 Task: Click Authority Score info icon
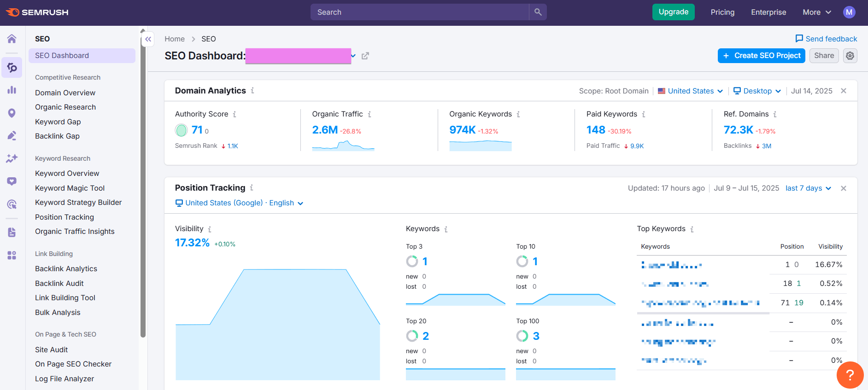[235, 114]
